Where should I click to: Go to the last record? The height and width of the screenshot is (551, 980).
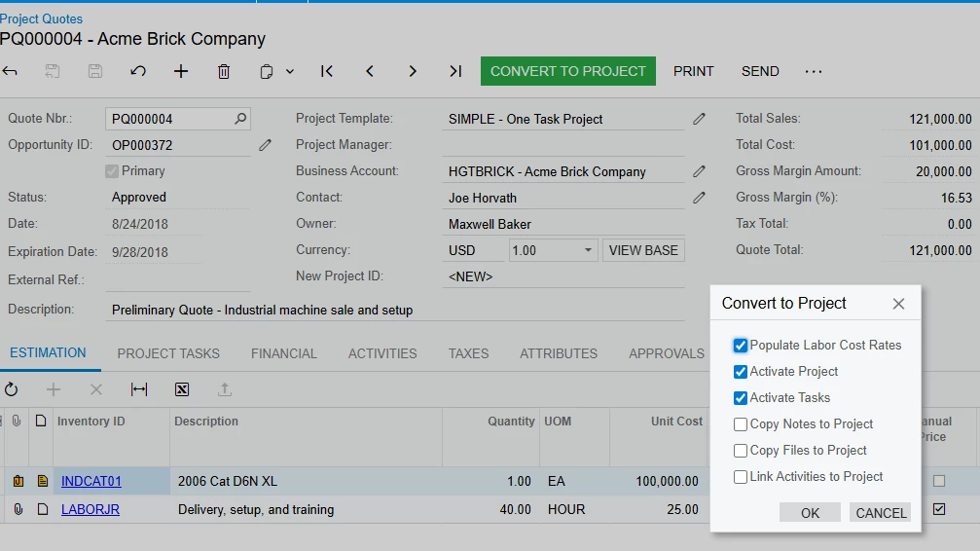pyautogui.click(x=455, y=71)
